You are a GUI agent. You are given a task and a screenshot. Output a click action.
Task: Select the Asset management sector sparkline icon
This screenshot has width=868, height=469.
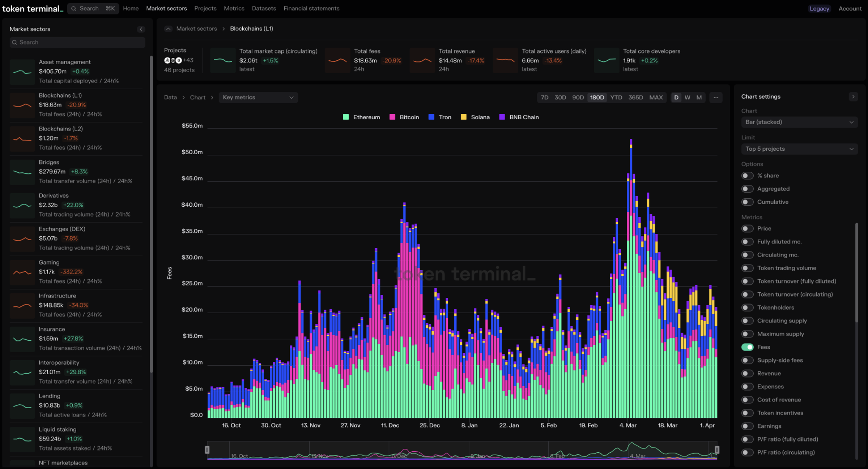click(x=22, y=72)
